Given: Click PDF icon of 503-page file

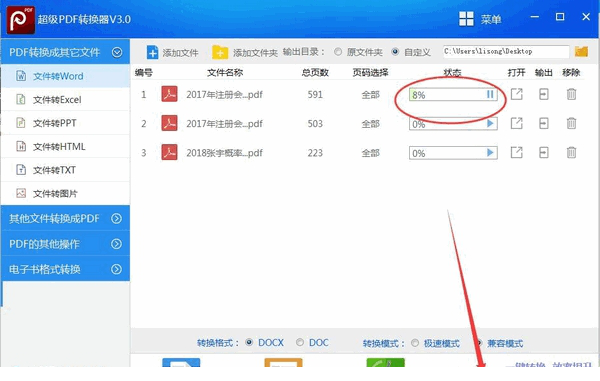Looking at the screenshot, I should [169, 123].
